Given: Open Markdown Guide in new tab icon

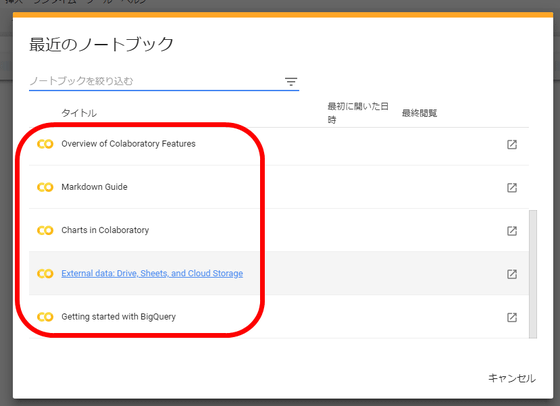Looking at the screenshot, I should click(x=512, y=187).
